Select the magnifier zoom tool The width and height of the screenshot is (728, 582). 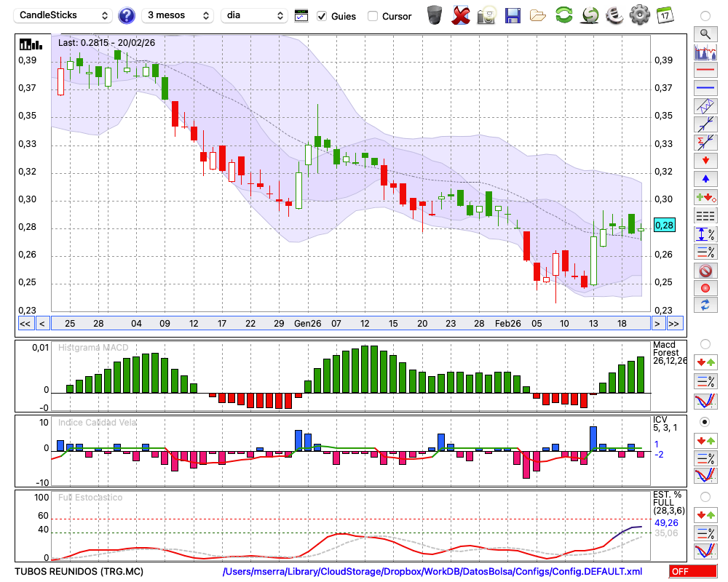705,33
